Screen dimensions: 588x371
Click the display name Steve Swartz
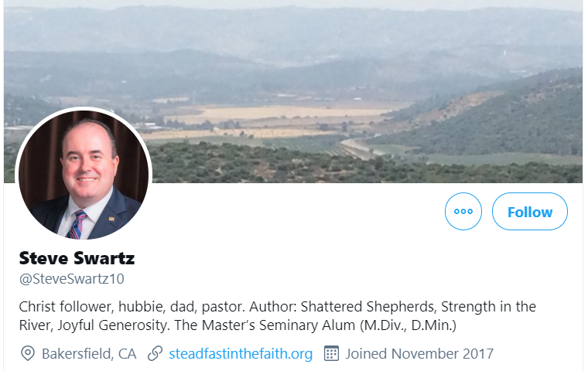77,258
